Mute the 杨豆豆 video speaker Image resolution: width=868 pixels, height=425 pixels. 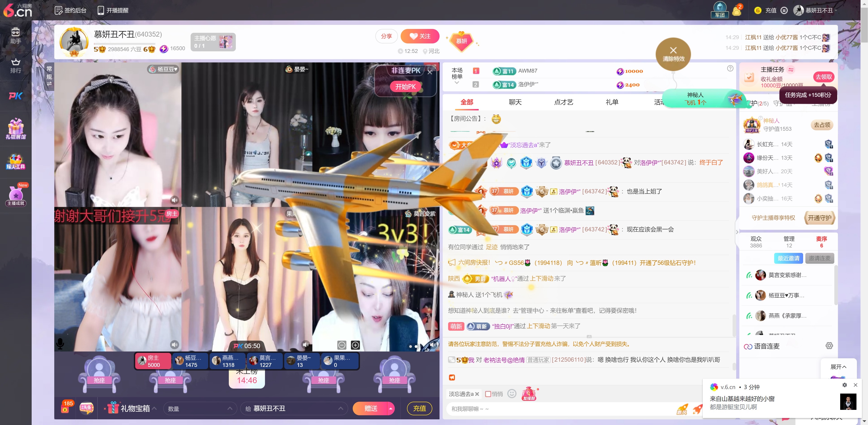coord(174,200)
